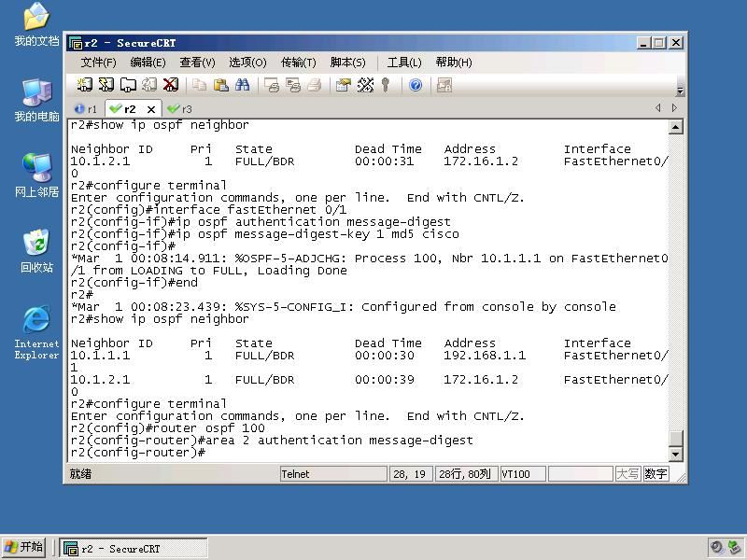Click the Copy toolbar icon
The width and height of the screenshot is (747, 560).
tap(199, 85)
